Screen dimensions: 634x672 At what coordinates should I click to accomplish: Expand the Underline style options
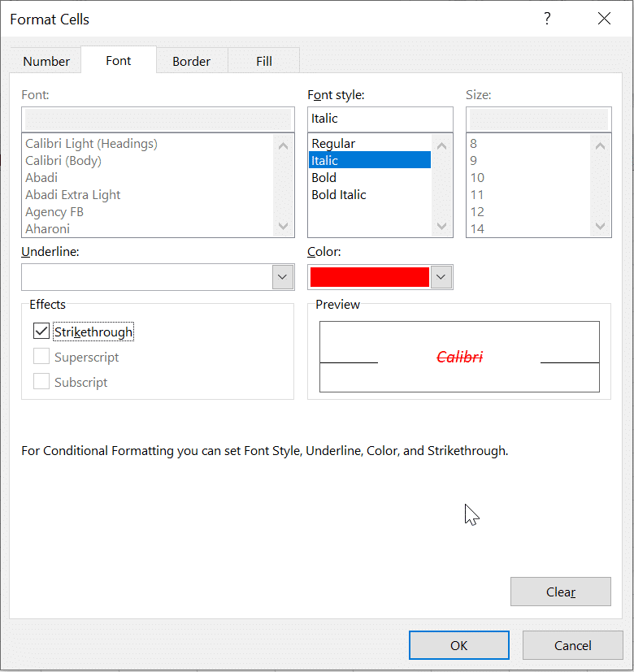tap(282, 277)
